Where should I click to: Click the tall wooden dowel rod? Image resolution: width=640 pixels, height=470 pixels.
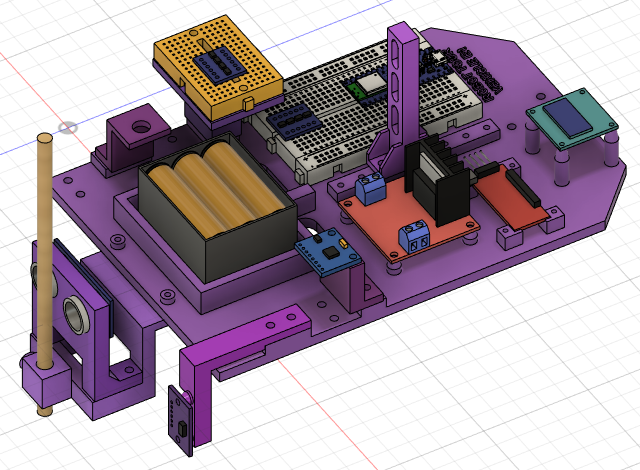pyautogui.click(x=44, y=253)
